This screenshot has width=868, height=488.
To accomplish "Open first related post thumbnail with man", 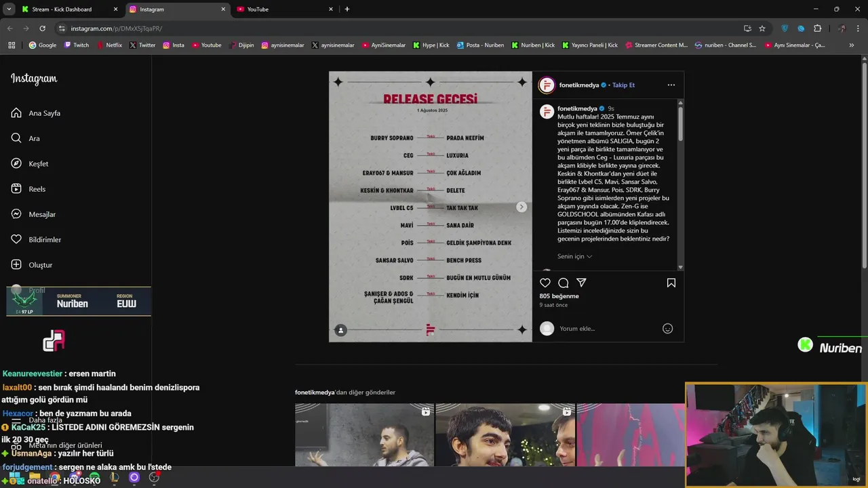I will pyautogui.click(x=364, y=435).
